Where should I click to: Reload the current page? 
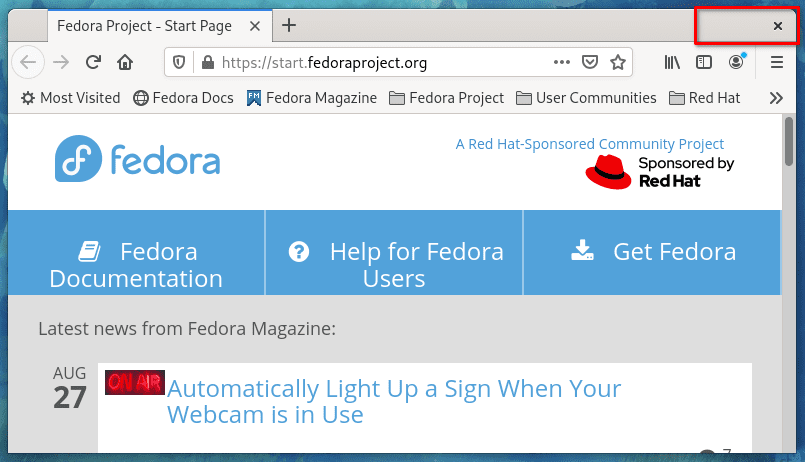93,63
